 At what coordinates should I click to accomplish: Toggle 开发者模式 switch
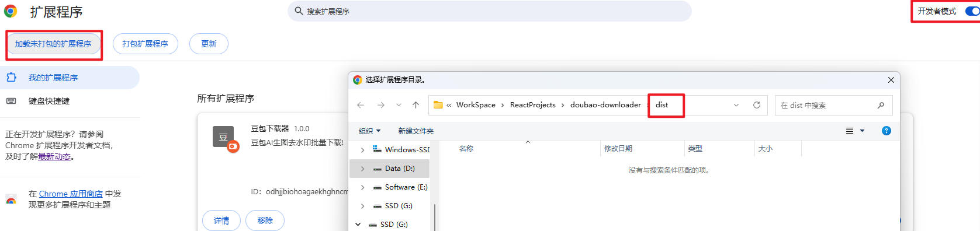click(x=972, y=11)
